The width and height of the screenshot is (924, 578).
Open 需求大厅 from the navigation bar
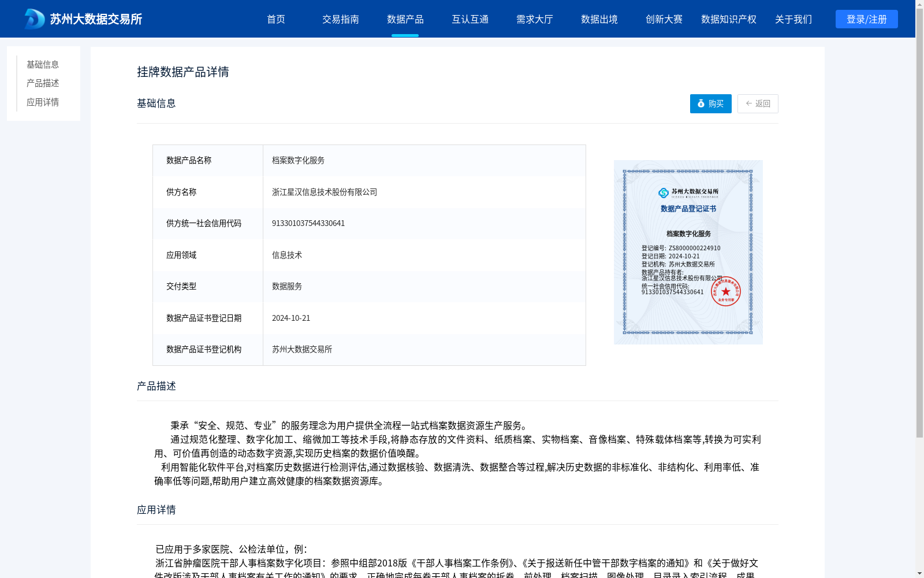(535, 19)
